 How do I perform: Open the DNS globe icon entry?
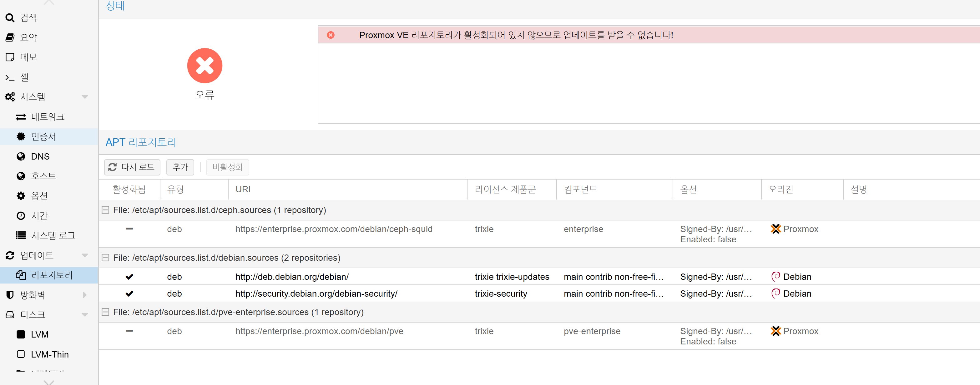click(21, 156)
